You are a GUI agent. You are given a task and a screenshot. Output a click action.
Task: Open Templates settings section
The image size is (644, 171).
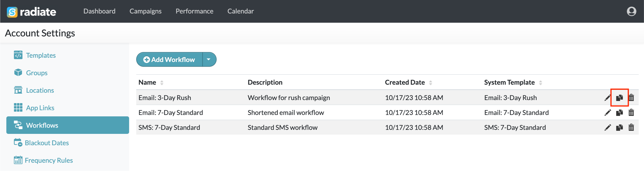[41, 55]
